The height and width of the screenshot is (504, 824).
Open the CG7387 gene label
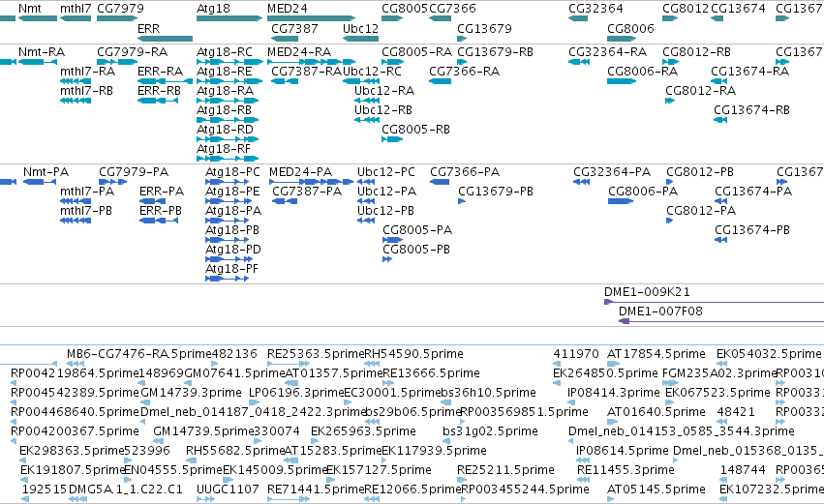[294, 28]
